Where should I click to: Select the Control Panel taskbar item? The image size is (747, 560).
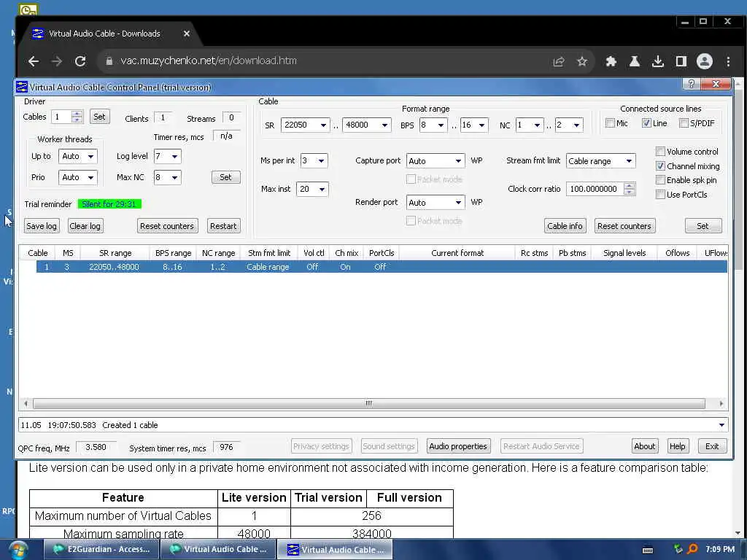click(336, 550)
